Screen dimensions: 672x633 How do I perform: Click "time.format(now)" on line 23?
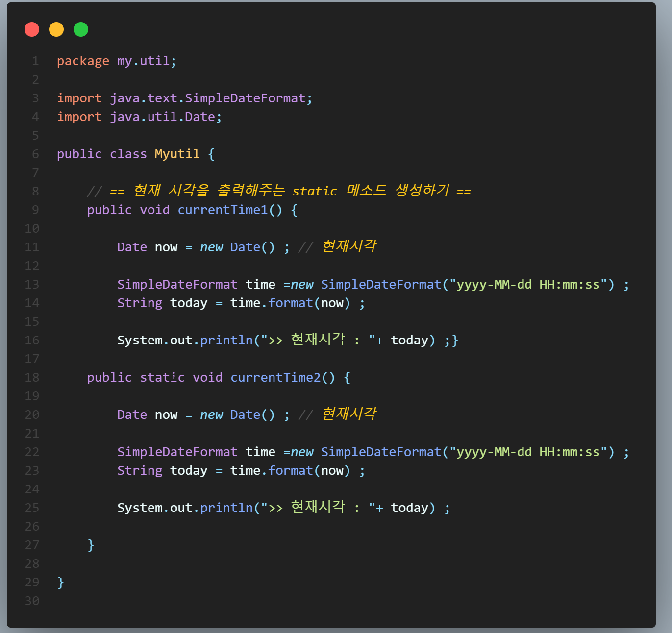tap(290, 471)
